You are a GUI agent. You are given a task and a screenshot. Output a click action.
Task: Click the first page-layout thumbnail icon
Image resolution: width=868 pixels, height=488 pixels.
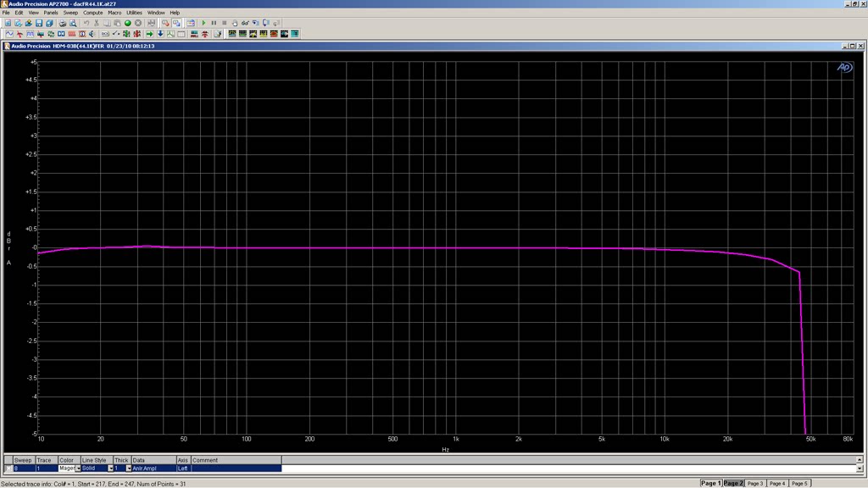(x=232, y=34)
